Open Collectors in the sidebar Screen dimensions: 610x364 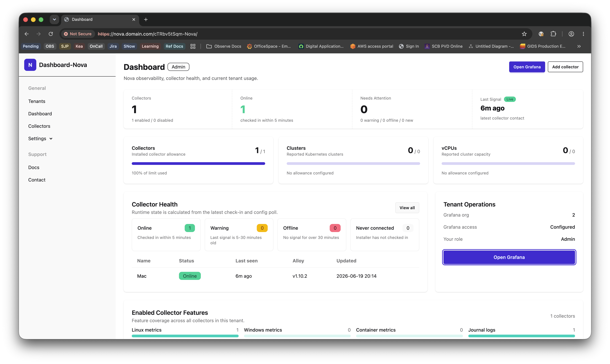click(x=39, y=126)
